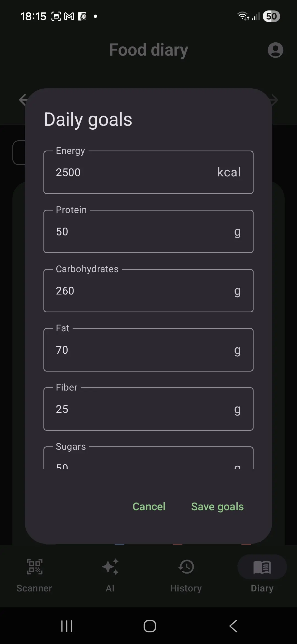Click Cancel in Daily goals dialog
This screenshot has height=644, width=297.
click(x=149, y=507)
